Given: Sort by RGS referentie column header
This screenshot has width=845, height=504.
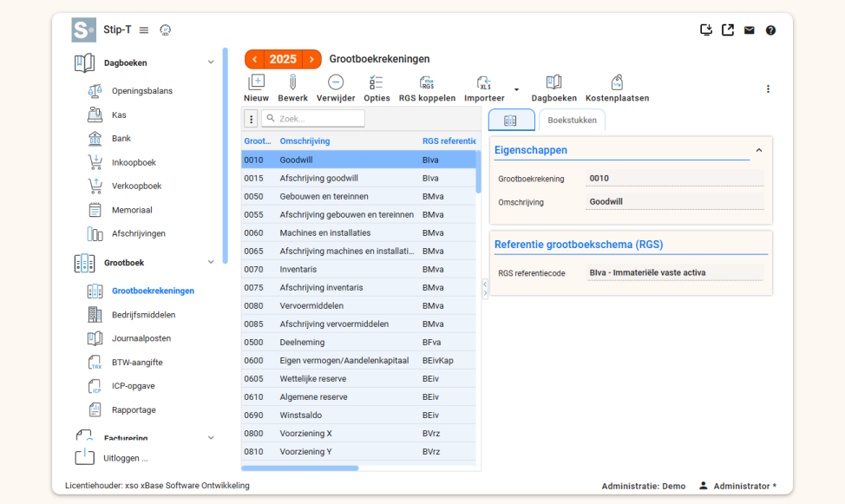Looking at the screenshot, I should coord(449,141).
